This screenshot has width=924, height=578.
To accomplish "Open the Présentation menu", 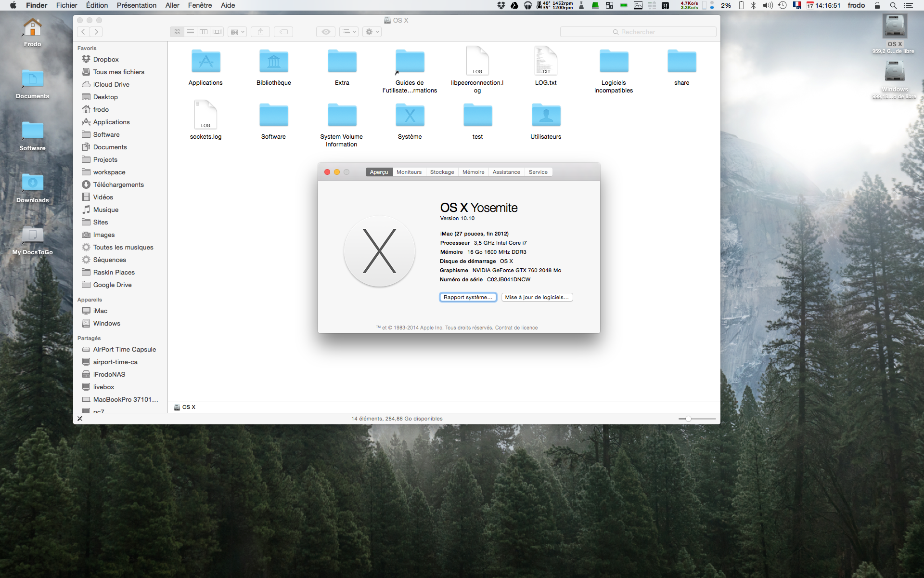I will 137,5.
